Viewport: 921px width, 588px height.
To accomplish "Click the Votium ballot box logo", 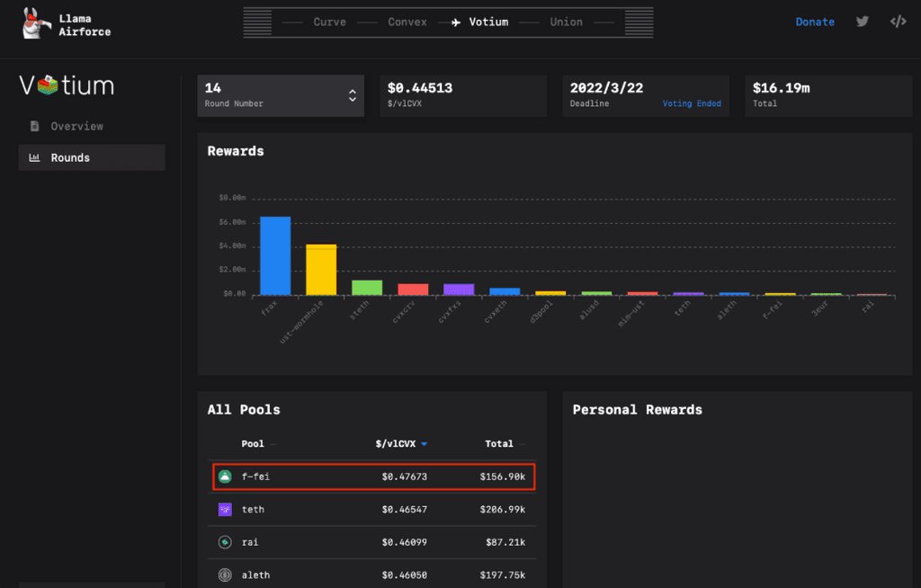I will (x=48, y=85).
